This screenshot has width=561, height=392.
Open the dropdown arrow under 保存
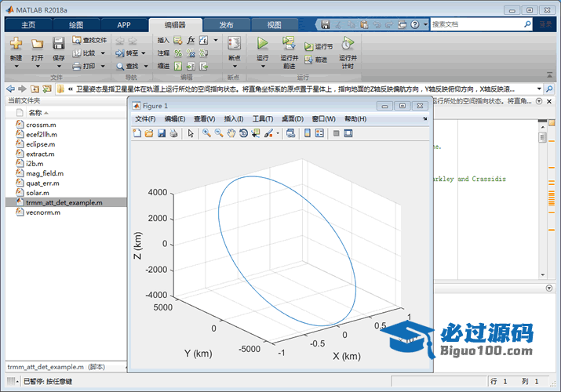click(59, 66)
